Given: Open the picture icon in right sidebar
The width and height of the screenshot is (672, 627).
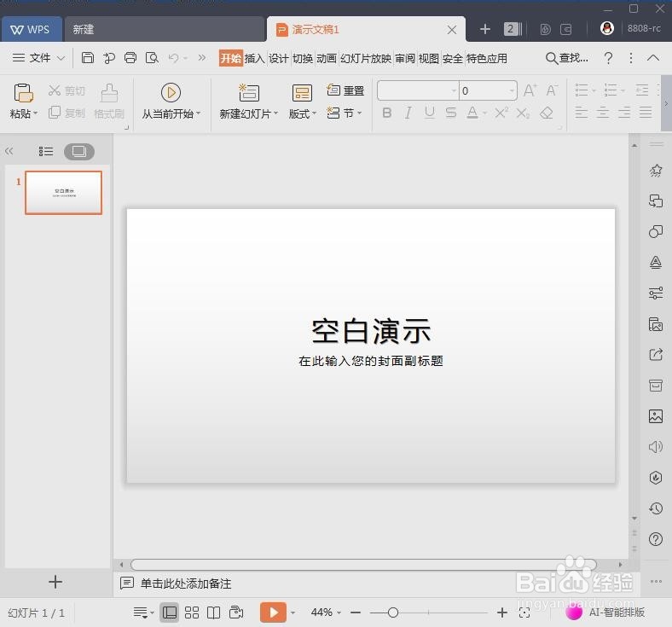Looking at the screenshot, I should (x=656, y=416).
